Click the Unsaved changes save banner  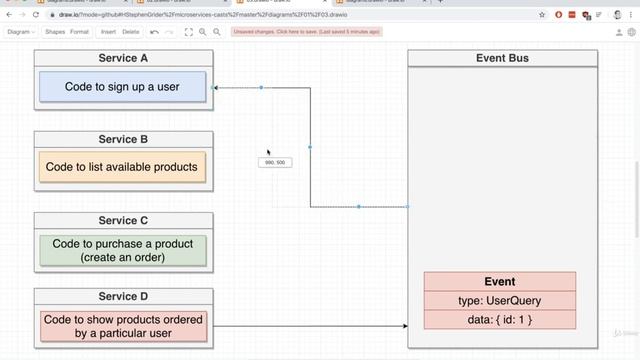click(x=307, y=32)
